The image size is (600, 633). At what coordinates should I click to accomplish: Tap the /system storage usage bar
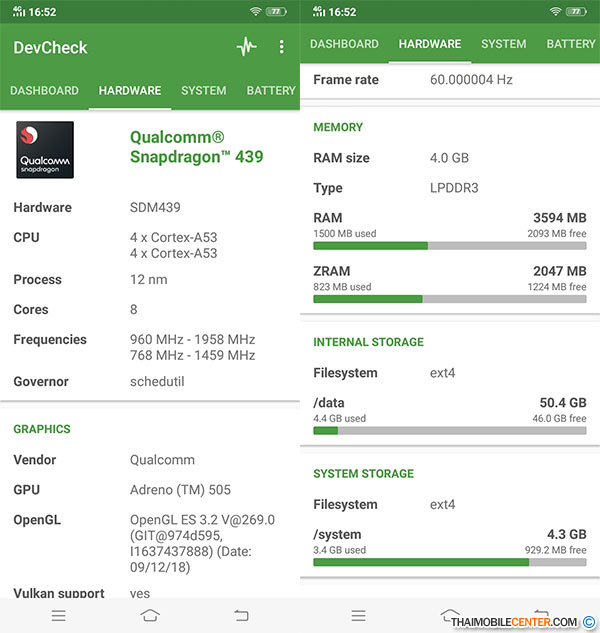click(x=449, y=562)
